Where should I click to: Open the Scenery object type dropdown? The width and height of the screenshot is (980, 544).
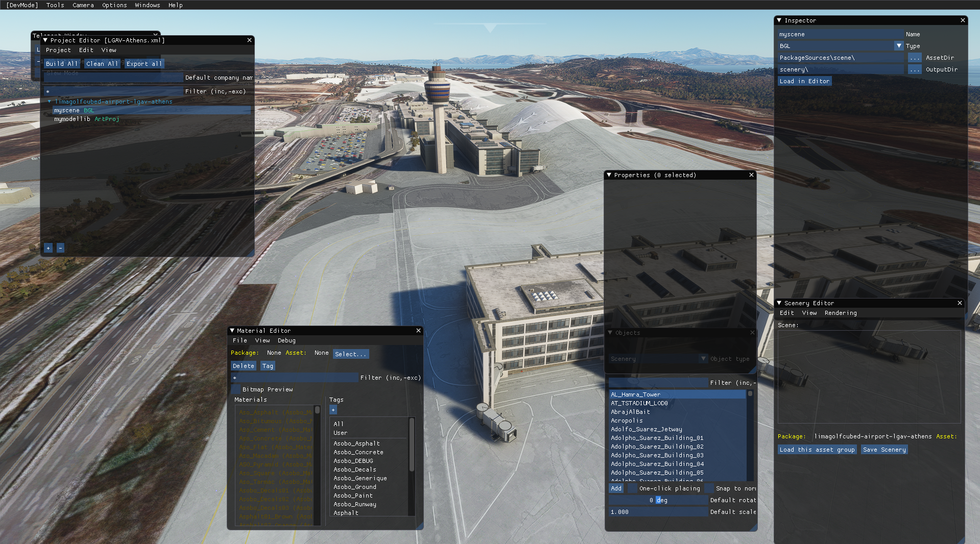pyautogui.click(x=703, y=359)
